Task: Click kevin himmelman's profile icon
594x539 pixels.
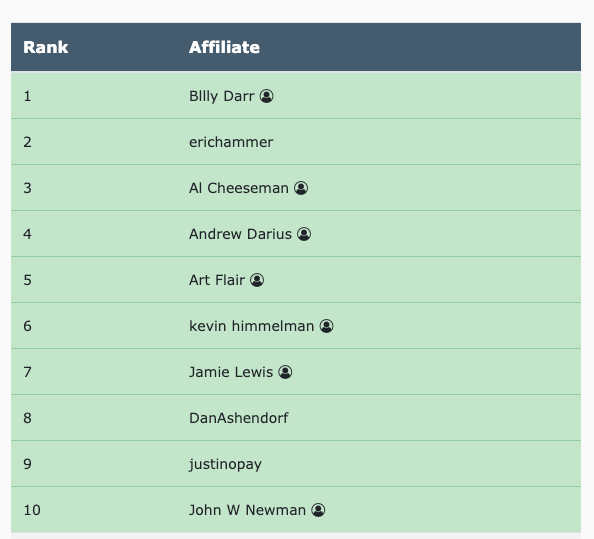Action: pos(327,326)
